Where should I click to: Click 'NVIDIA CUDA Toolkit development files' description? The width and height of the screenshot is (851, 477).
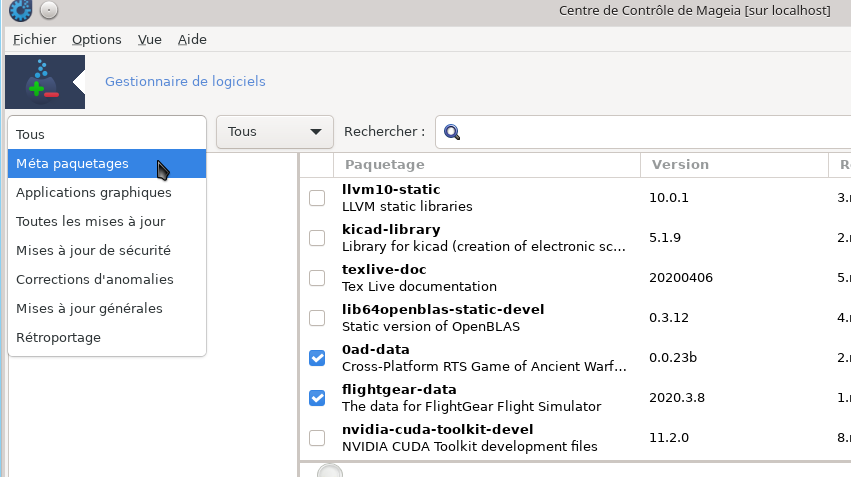coord(469,447)
